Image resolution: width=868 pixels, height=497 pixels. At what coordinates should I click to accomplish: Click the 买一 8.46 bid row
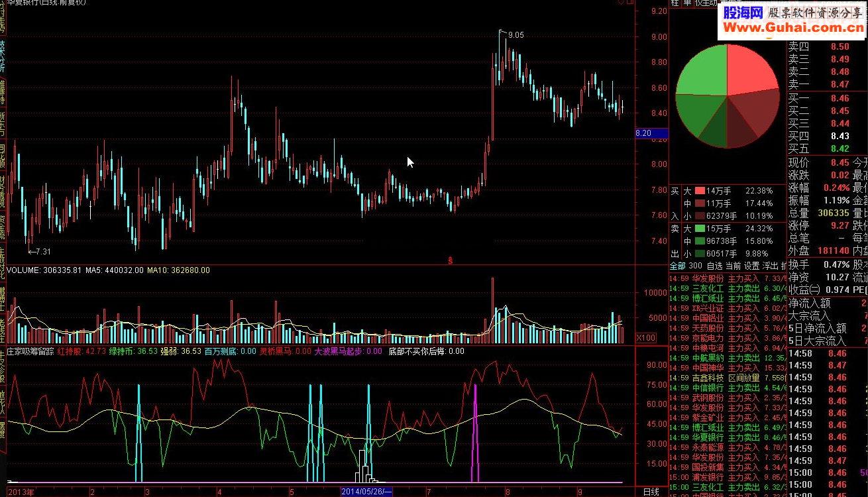[827, 98]
